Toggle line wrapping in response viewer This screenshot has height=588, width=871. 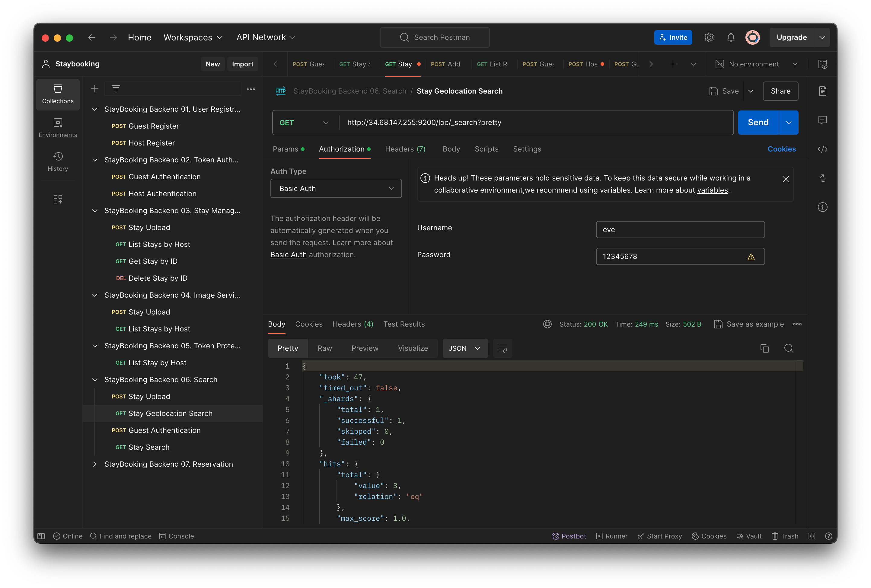click(x=502, y=348)
